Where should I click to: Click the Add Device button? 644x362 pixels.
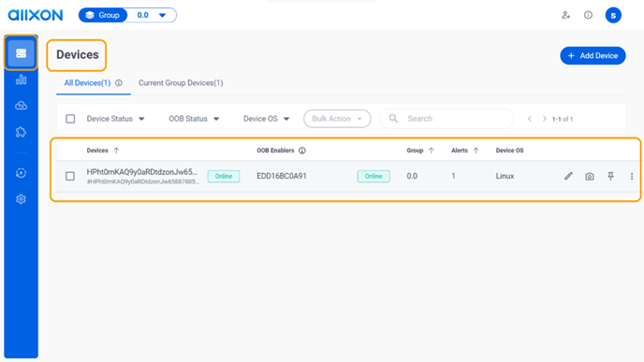coord(593,55)
